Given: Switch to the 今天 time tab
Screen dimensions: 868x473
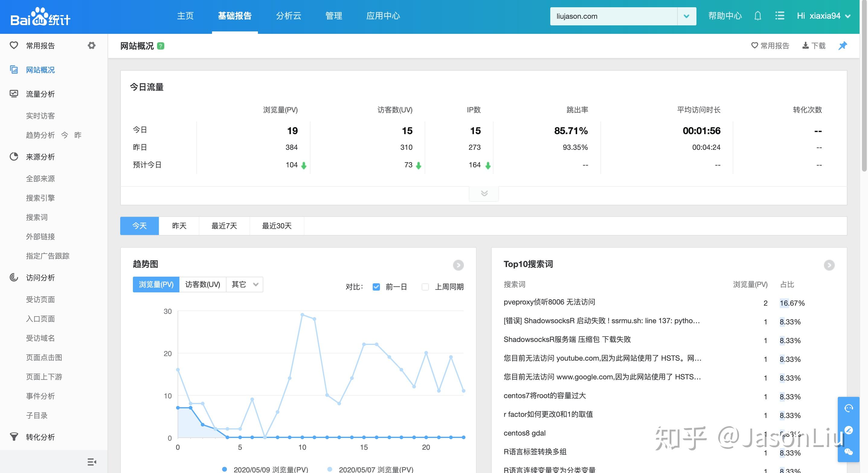Looking at the screenshot, I should click(x=139, y=226).
